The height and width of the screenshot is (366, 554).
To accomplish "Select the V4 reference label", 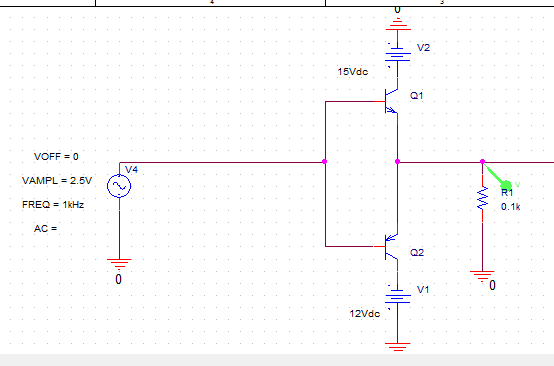I will (x=131, y=170).
